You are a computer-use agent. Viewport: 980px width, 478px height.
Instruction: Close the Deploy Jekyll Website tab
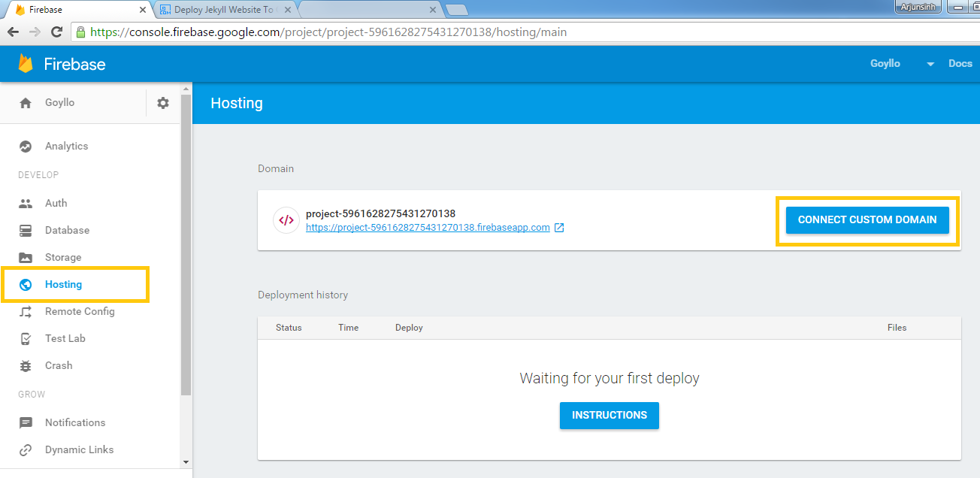pos(286,11)
